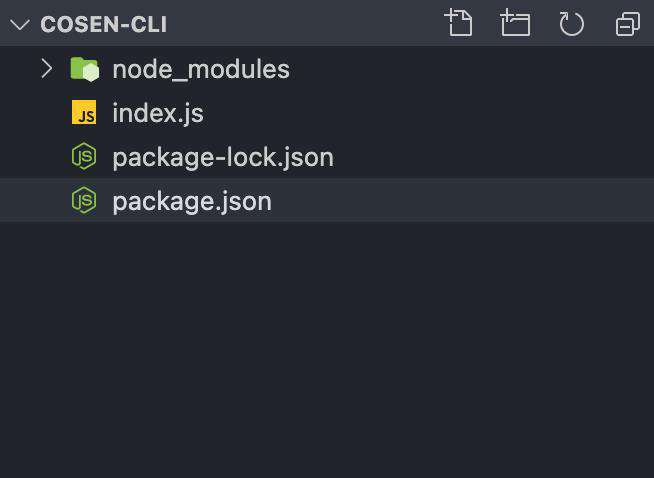
Task: Open the index.js file
Action: click(158, 113)
